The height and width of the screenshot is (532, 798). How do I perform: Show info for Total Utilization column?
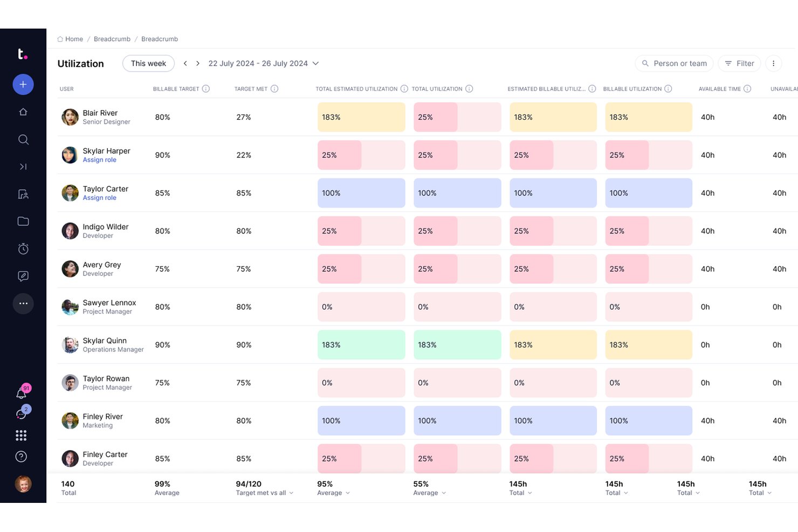click(x=469, y=89)
